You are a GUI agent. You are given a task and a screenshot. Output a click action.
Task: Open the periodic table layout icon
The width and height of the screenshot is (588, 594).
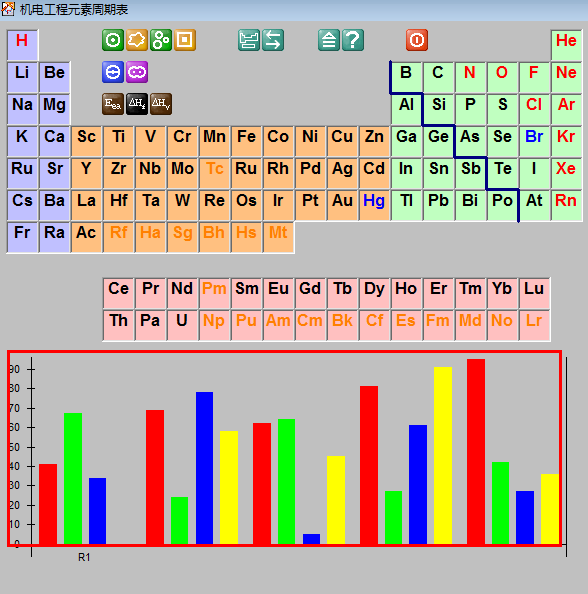click(249, 40)
